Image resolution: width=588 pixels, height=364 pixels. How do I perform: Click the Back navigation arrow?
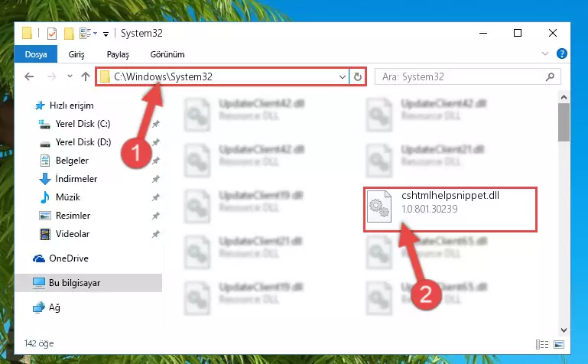coord(29,76)
